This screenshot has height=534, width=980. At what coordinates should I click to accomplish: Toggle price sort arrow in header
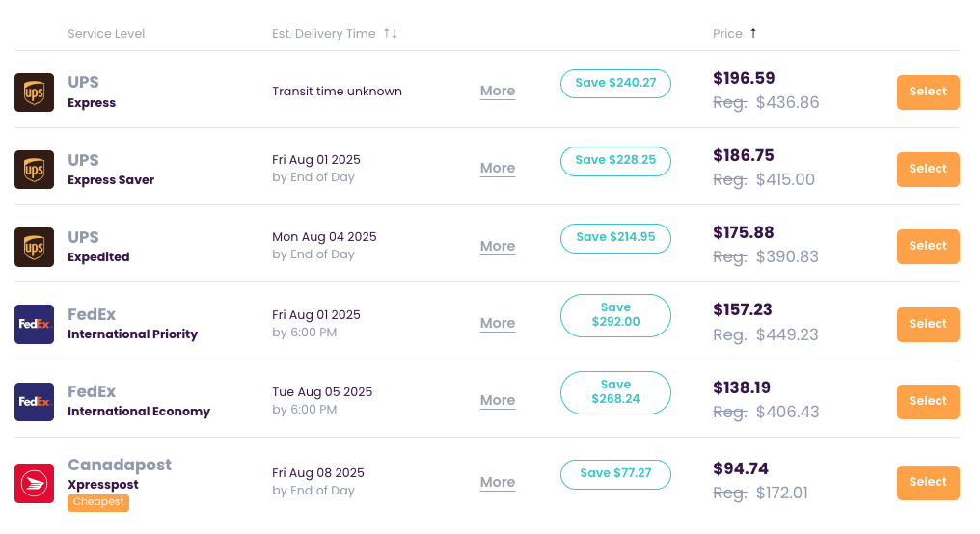click(x=753, y=34)
